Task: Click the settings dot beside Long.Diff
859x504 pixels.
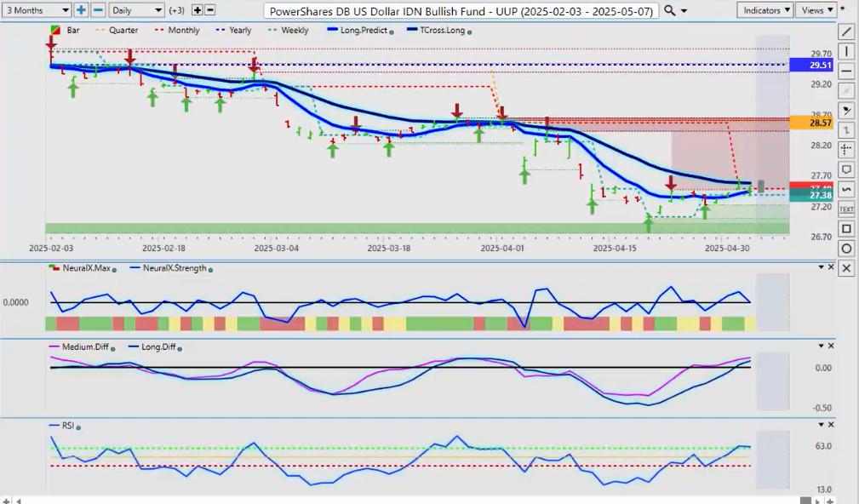Action: click(180, 348)
